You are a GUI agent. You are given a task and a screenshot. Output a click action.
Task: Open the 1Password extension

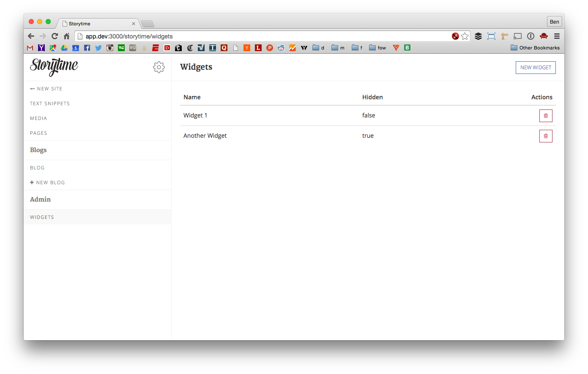point(531,36)
